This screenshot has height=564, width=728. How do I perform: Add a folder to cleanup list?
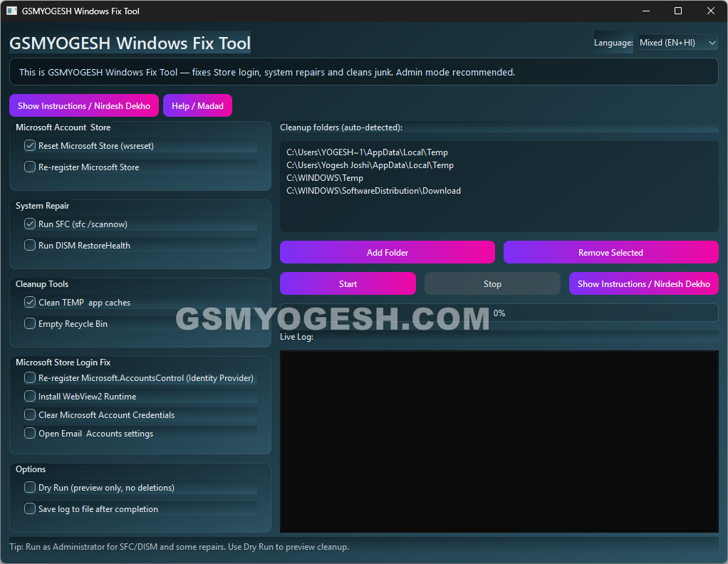tap(388, 252)
